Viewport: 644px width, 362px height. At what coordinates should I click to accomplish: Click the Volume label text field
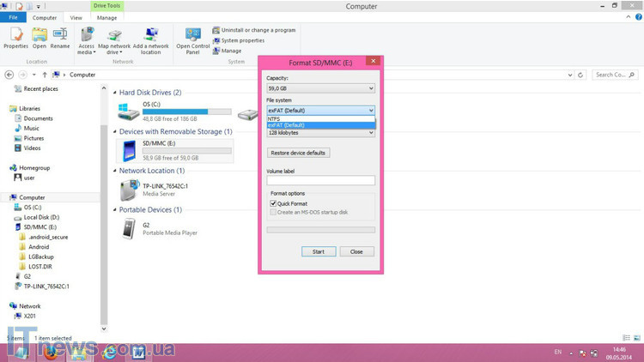click(x=320, y=180)
